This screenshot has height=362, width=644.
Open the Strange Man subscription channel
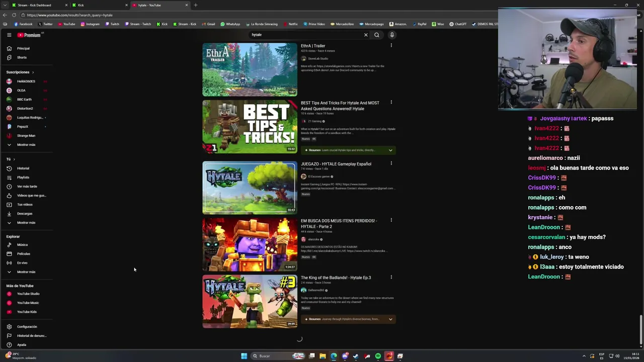click(x=26, y=136)
